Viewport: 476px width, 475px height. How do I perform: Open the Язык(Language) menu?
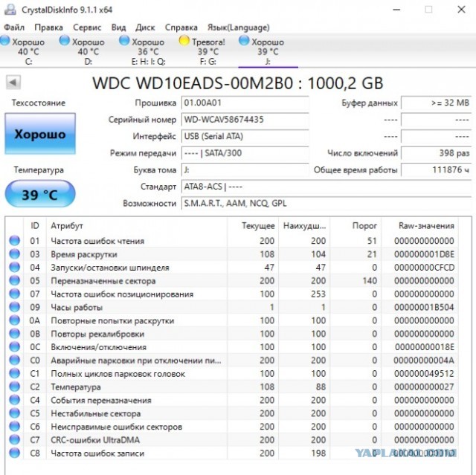click(x=238, y=28)
